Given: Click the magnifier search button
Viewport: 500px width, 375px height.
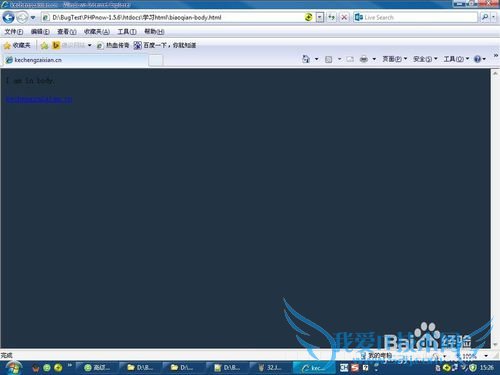Looking at the screenshot, I should [x=485, y=17].
